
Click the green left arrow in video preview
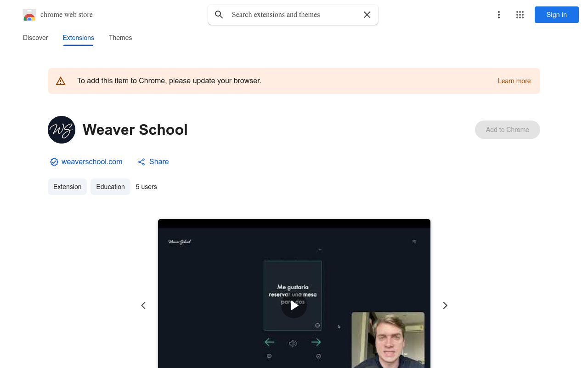pyautogui.click(x=270, y=342)
